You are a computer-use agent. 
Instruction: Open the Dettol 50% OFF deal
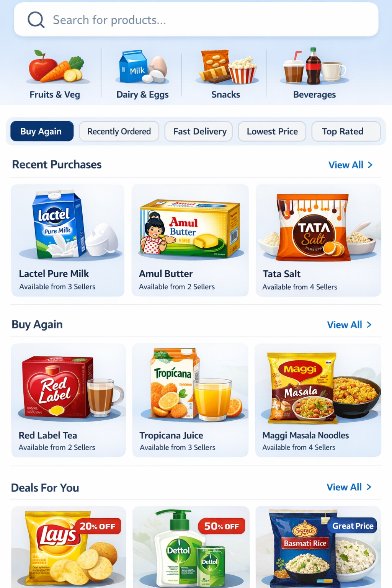click(191, 547)
